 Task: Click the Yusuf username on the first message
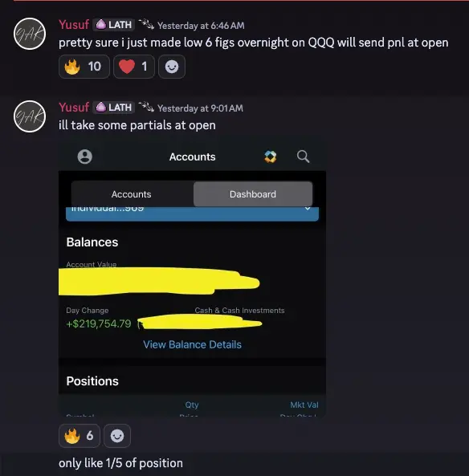74,25
